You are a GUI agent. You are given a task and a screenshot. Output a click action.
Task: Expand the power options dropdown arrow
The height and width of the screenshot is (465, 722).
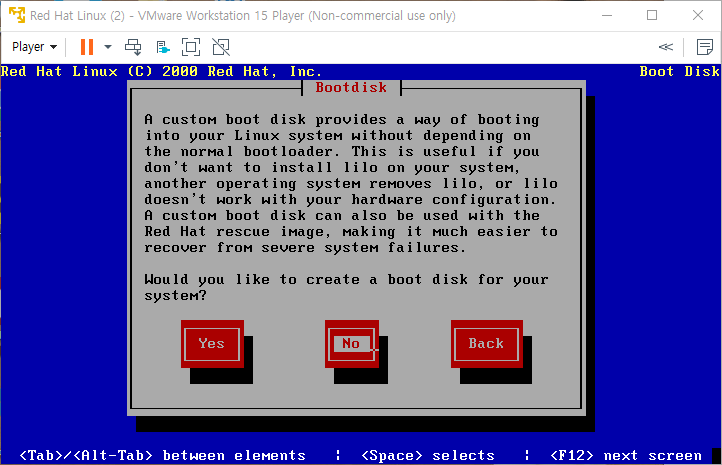tap(108, 47)
